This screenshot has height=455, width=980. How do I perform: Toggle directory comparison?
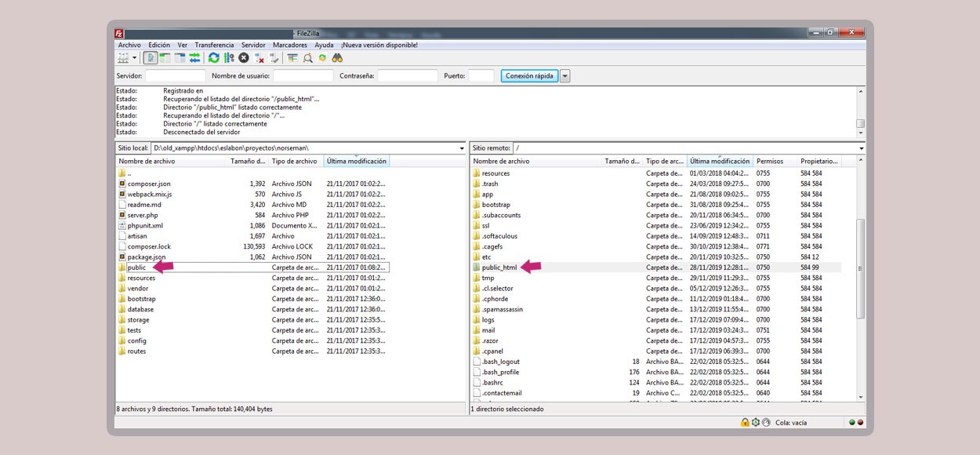point(307,58)
